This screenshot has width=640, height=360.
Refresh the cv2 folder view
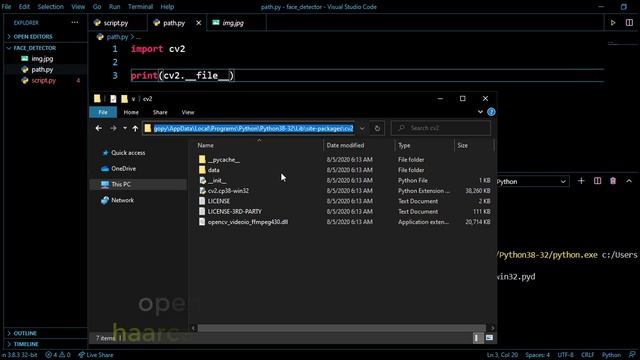pyautogui.click(x=377, y=128)
